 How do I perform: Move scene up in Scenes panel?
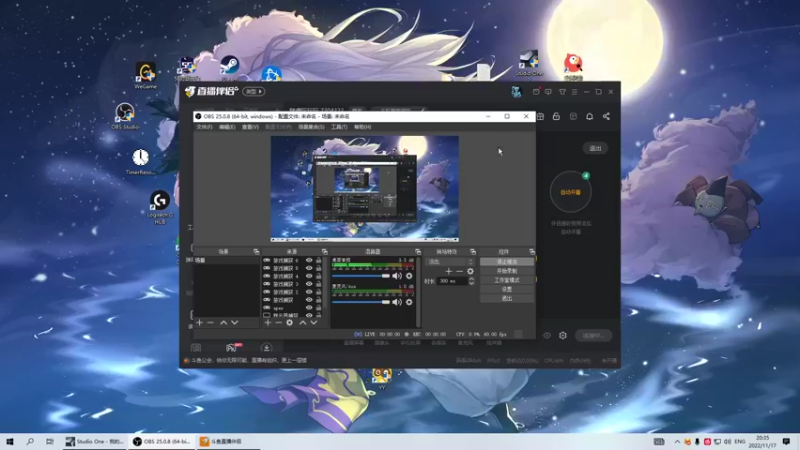pos(223,322)
